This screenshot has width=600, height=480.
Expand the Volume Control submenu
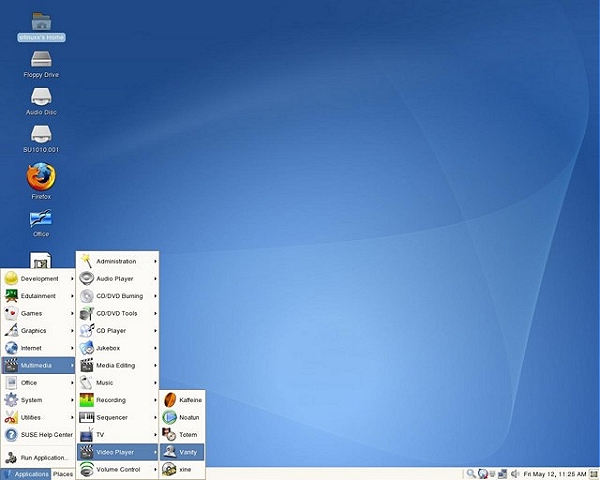pyautogui.click(x=118, y=469)
